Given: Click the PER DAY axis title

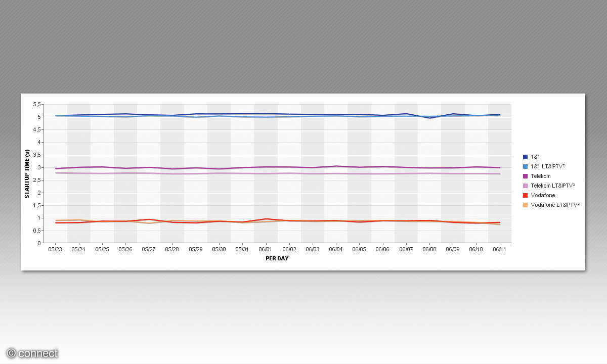Looking at the screenshot, I should tap(277, 258).
